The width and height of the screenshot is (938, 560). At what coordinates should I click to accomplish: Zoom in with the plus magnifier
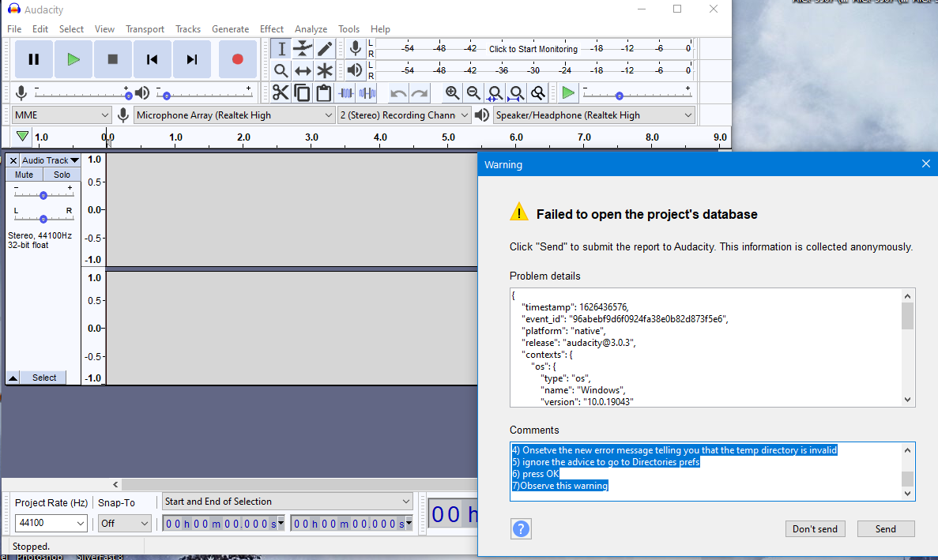[452, 92]
